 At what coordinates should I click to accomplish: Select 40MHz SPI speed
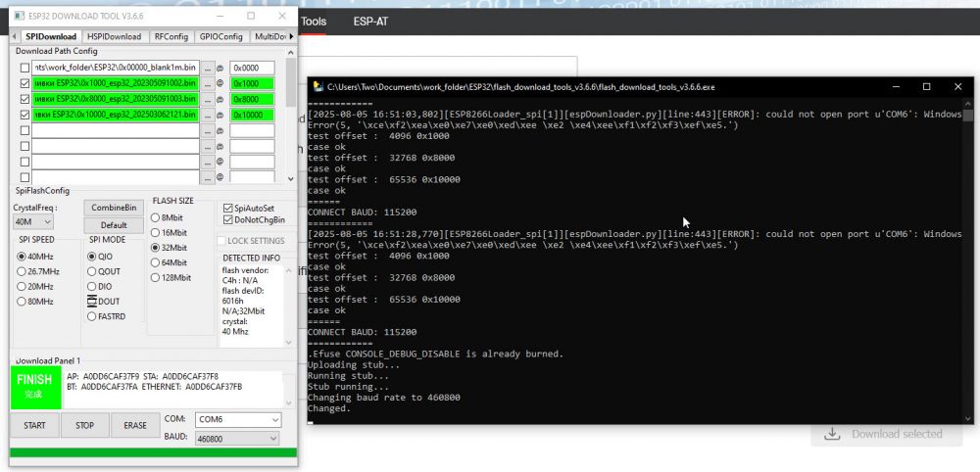pyautogui.click(x=22, y=257)
